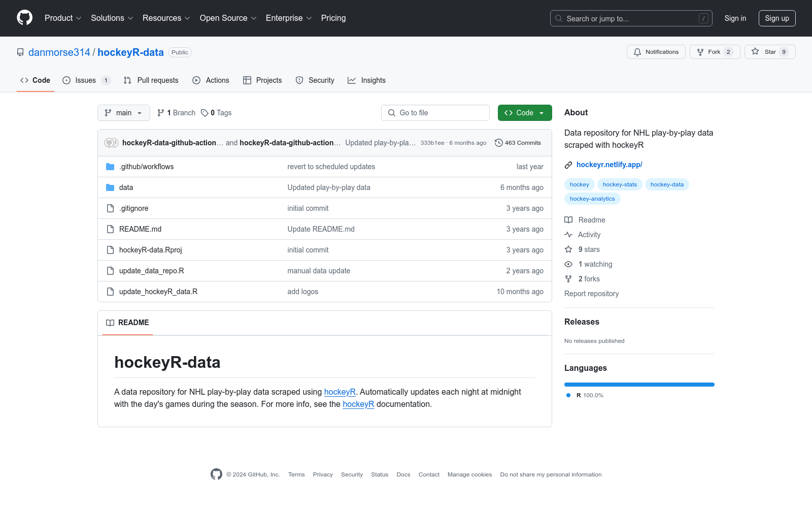Open the README section tab

pos(127,323)
